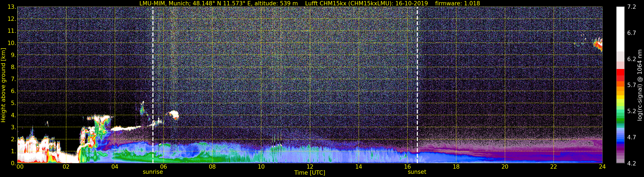Click the x-axis tick label '16'

pos(407,167)
